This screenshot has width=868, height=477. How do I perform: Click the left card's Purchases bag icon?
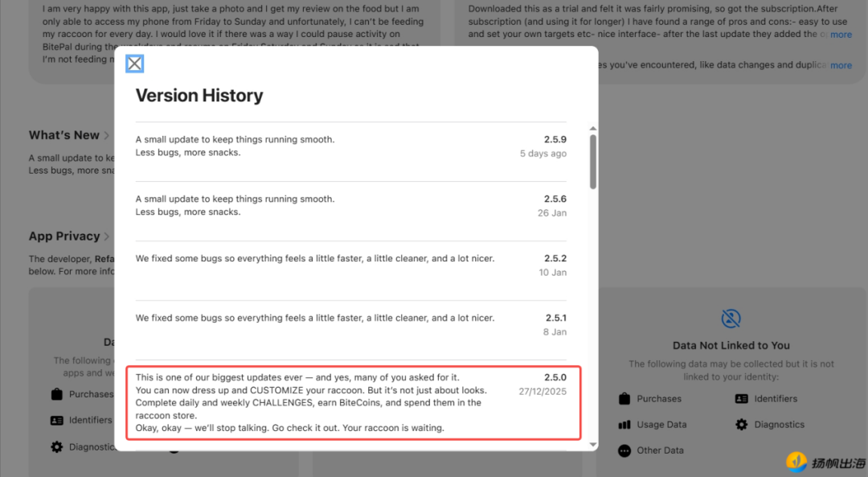point(56,394)
